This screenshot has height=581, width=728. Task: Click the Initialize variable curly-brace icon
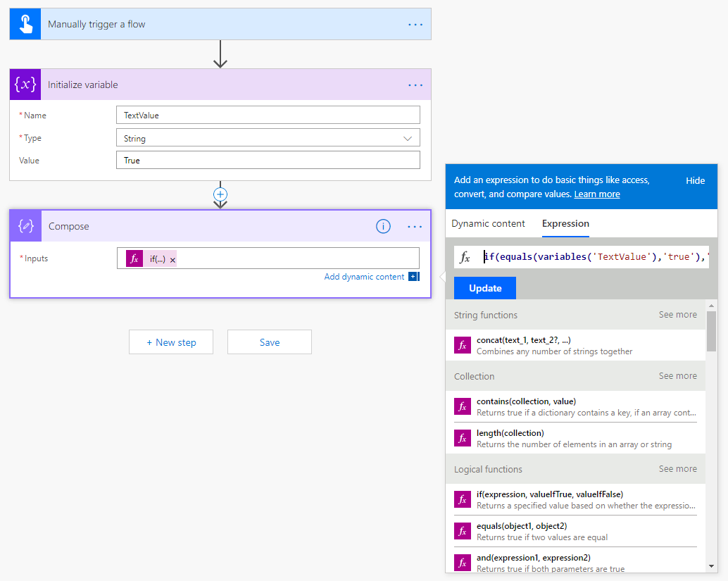point(25,85)
